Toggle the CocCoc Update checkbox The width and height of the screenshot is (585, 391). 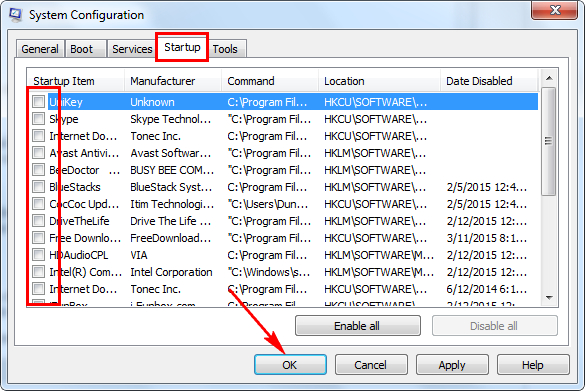38,204
